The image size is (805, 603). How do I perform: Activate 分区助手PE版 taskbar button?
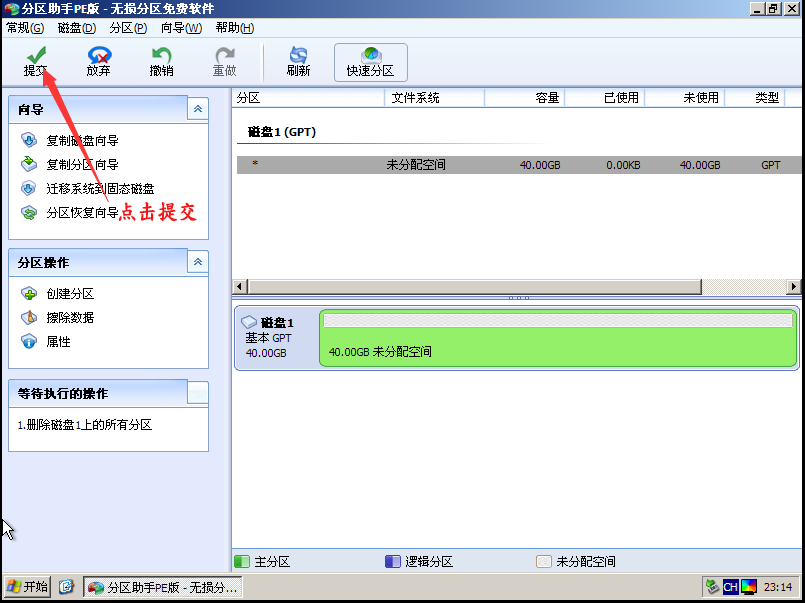[x=162, y=587]
